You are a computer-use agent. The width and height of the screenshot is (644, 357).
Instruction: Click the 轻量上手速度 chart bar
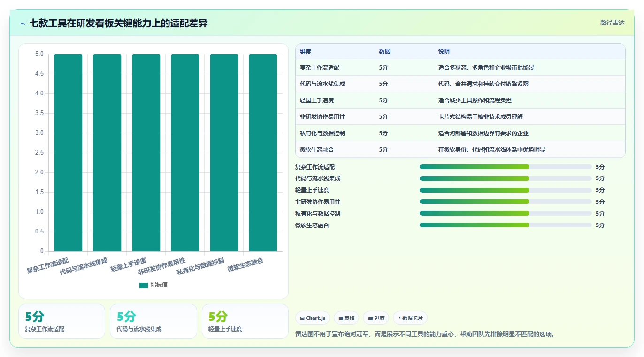[x=146, y=153]
